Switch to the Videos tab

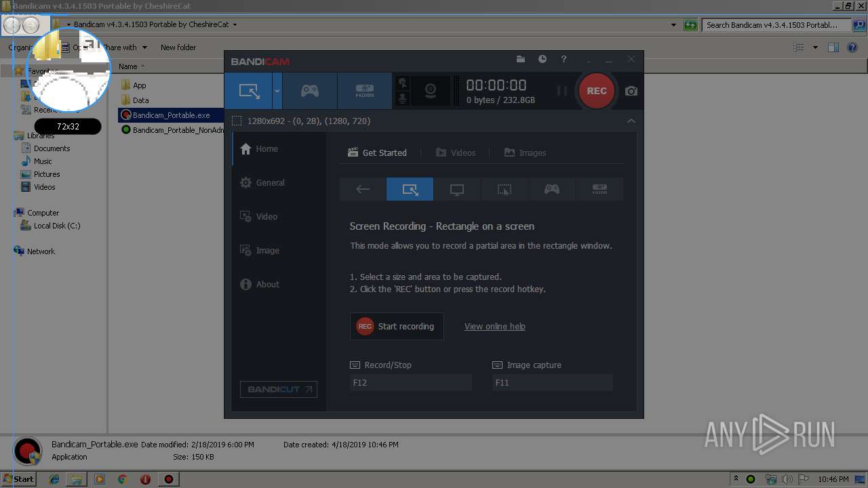point(456,152)
